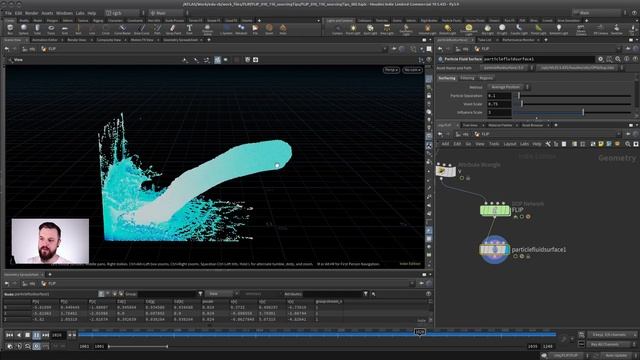Select the Tube shelf tool
This screenshot has width=640, height=360.
[37, 29]
